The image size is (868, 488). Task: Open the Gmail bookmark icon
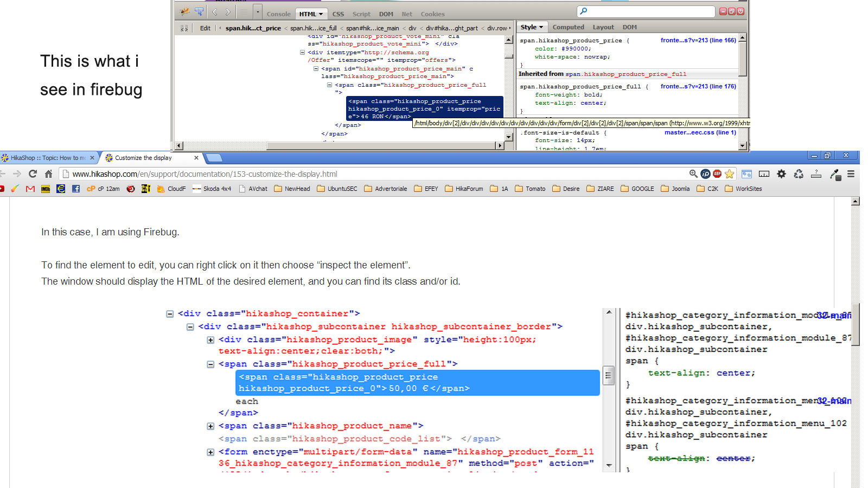click(30, 189)
